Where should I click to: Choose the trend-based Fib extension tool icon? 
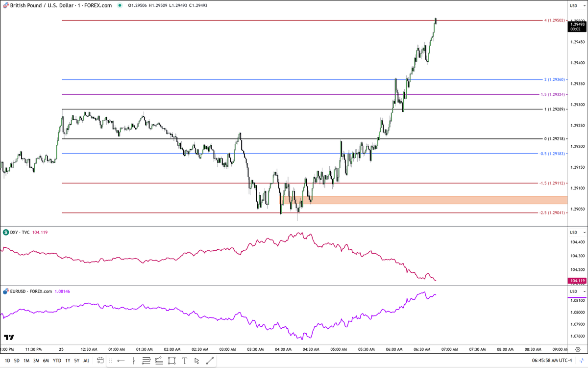(159, 361)
